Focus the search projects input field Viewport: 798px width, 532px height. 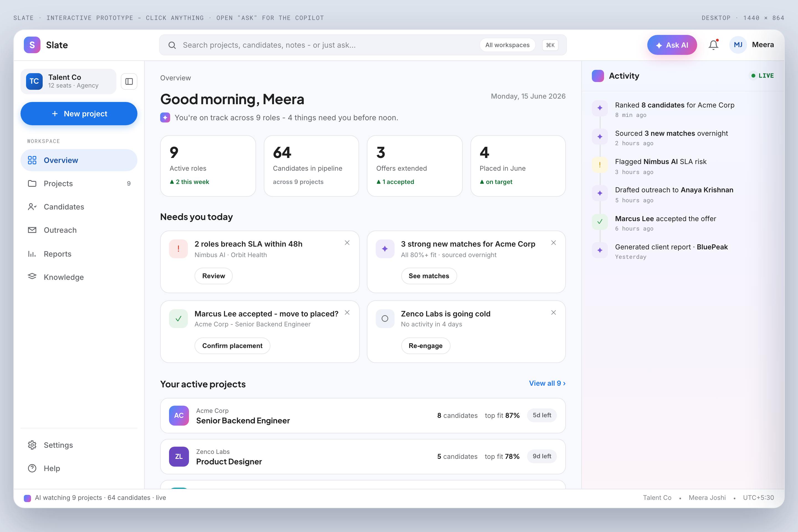tap(363, 45)
